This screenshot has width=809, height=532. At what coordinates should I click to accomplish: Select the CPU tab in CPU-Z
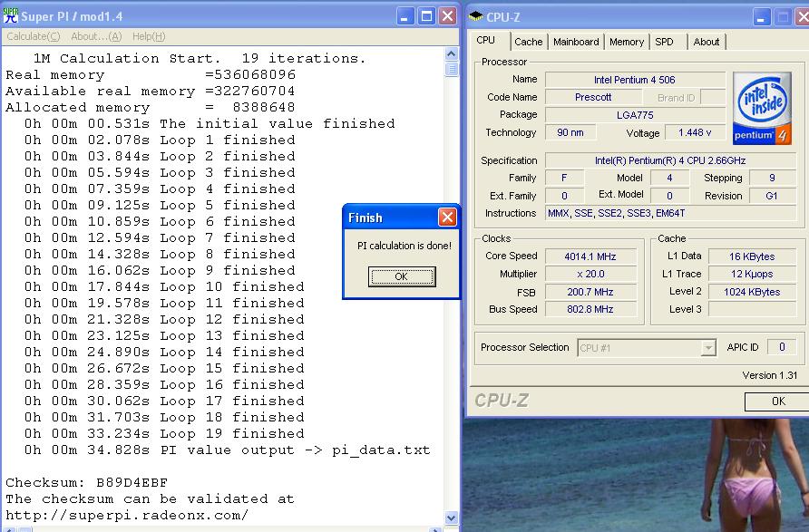(x=485, y=40)
